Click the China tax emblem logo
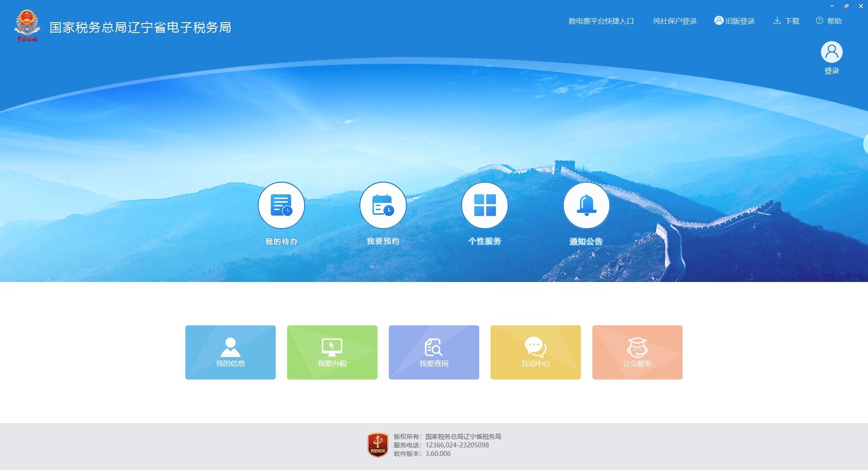This screenshot has height=470, width=868. tap(27, 26)
